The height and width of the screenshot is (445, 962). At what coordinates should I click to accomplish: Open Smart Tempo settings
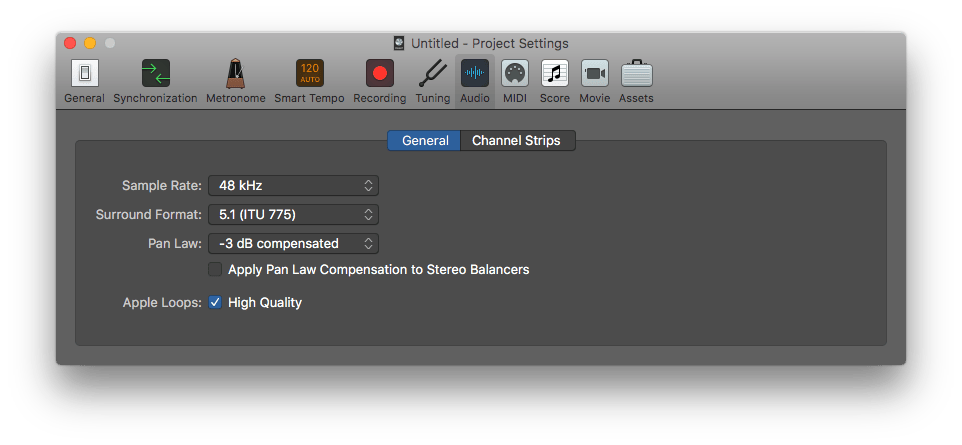309,74
